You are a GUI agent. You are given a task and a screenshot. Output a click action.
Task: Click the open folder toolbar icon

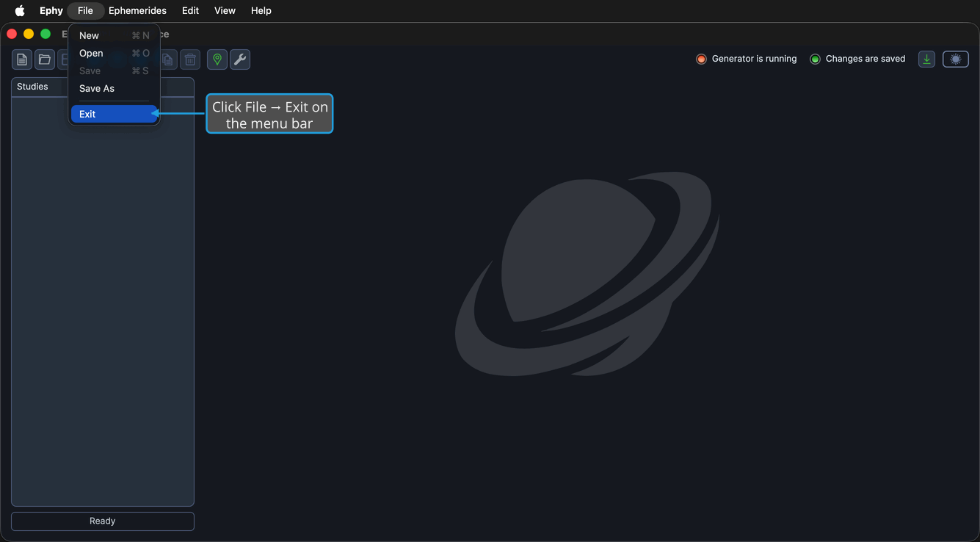click(x=45, y=59)
